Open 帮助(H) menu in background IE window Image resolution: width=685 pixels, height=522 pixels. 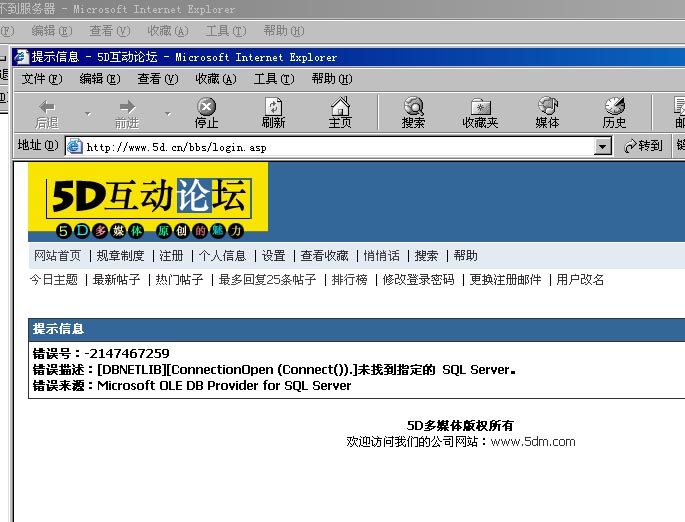[x=284, y=31]
